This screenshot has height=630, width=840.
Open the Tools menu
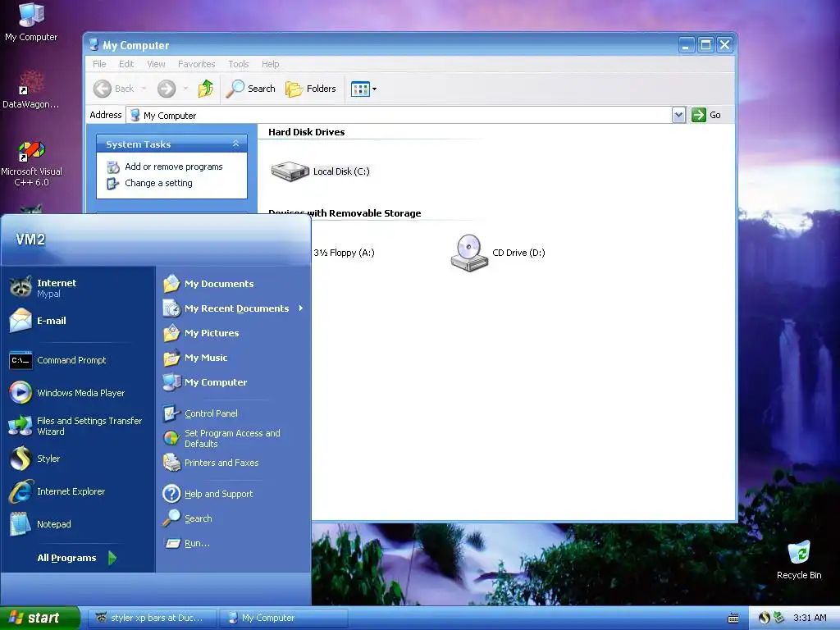coord(239,64)
